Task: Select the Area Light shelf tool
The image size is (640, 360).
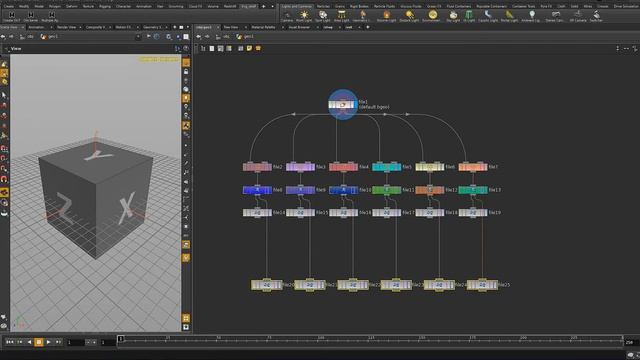Action: coord(342,16)
